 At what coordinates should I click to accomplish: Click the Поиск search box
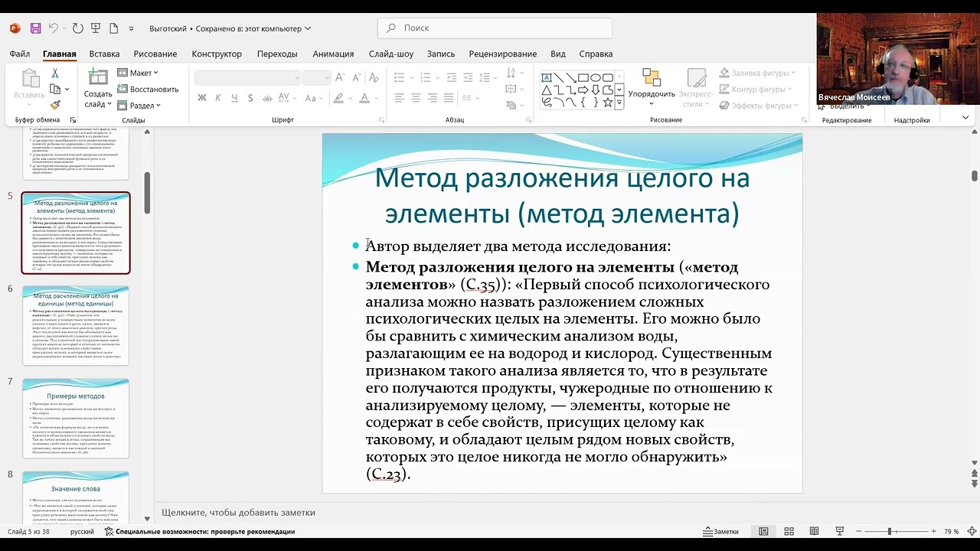tap(495, 28)
